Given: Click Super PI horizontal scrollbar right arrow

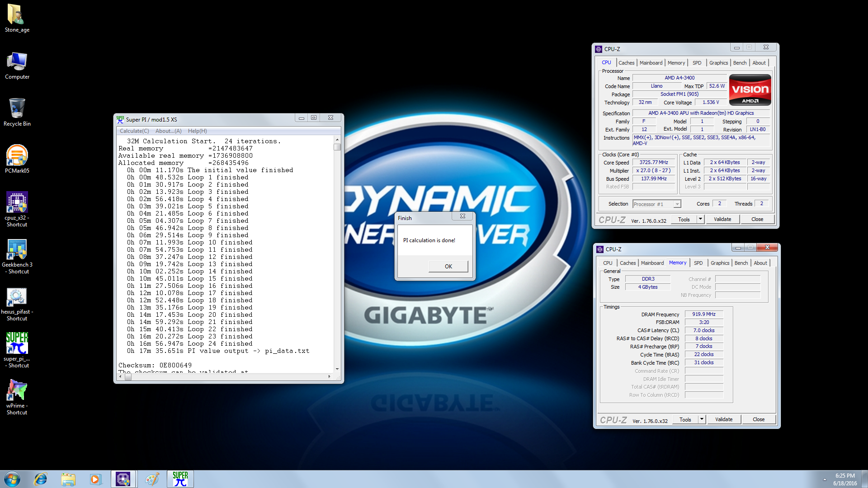Looking at the screenshot, I should pyautogui.click(x=329, y=376).
